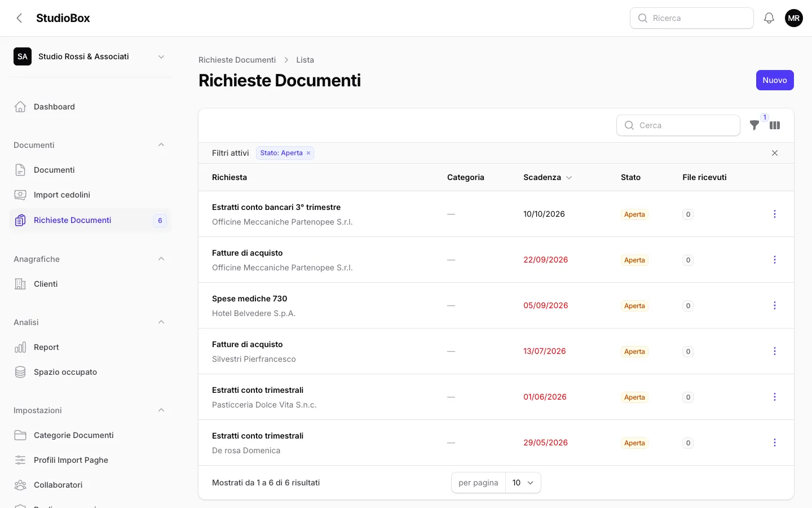
Task: Open the table filter funnel icon
Action: pyautogui.click(x=754, y=125)
